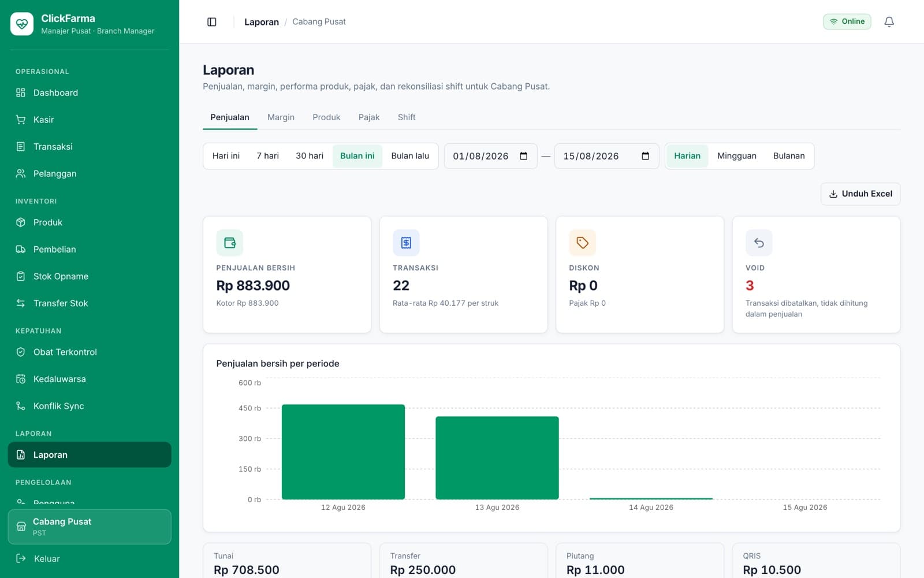Click the Konflik Sync branch icon
The width and height of the screenshot is (924, 578).
21,406
